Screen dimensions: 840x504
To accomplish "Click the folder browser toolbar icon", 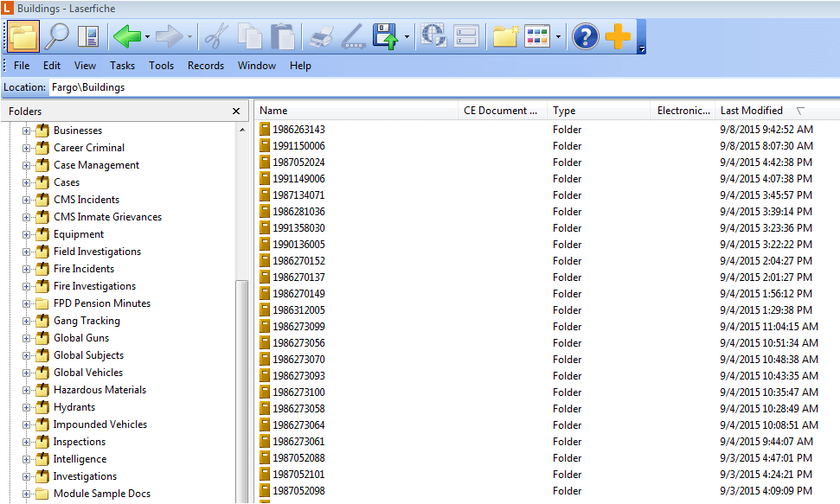I will pyautogui.click(x=23, y=36).
